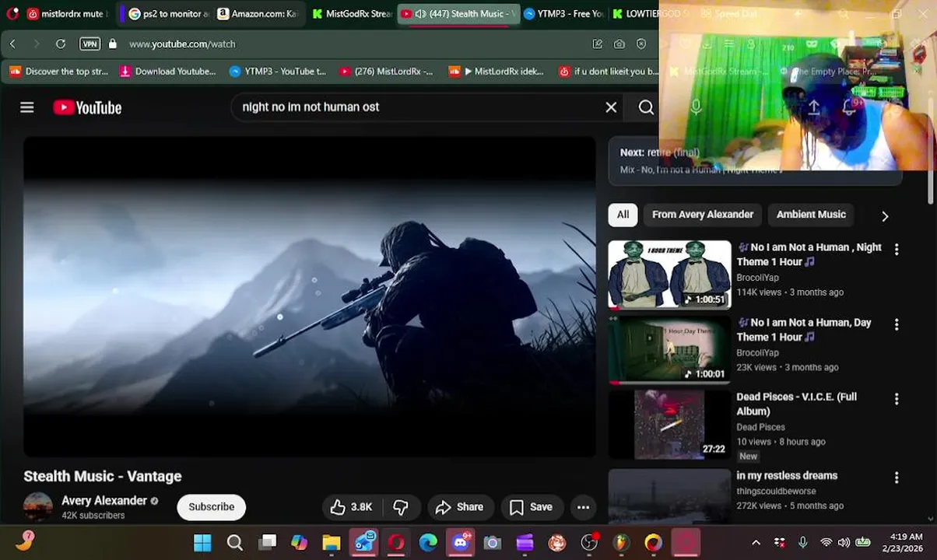The height and width of the screenshot is (560, 937).
Task: Mute the Stealth Music tab via speaker icon
Action: (x=420, y=14)
